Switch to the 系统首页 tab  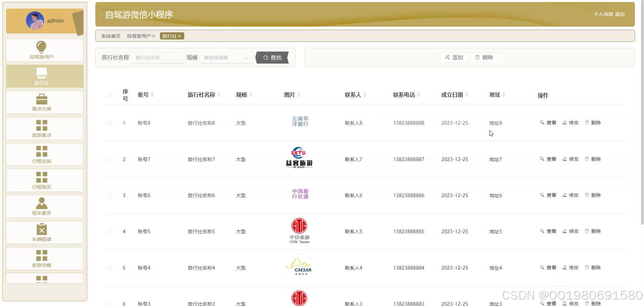coord(110,36)
